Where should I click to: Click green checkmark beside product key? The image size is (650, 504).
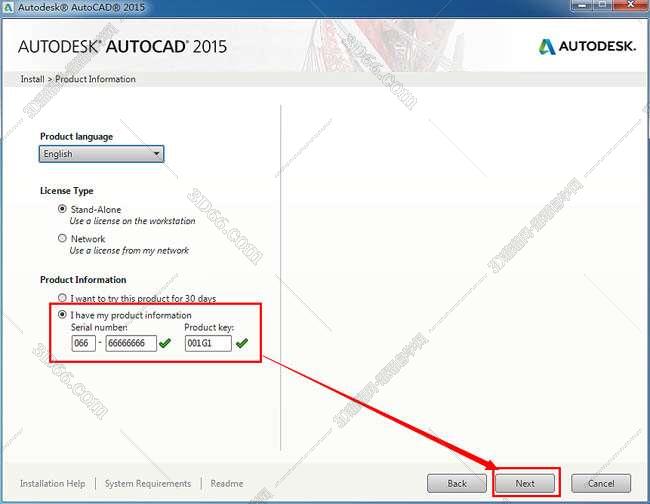pyautogui.click(x=241, y=344)
